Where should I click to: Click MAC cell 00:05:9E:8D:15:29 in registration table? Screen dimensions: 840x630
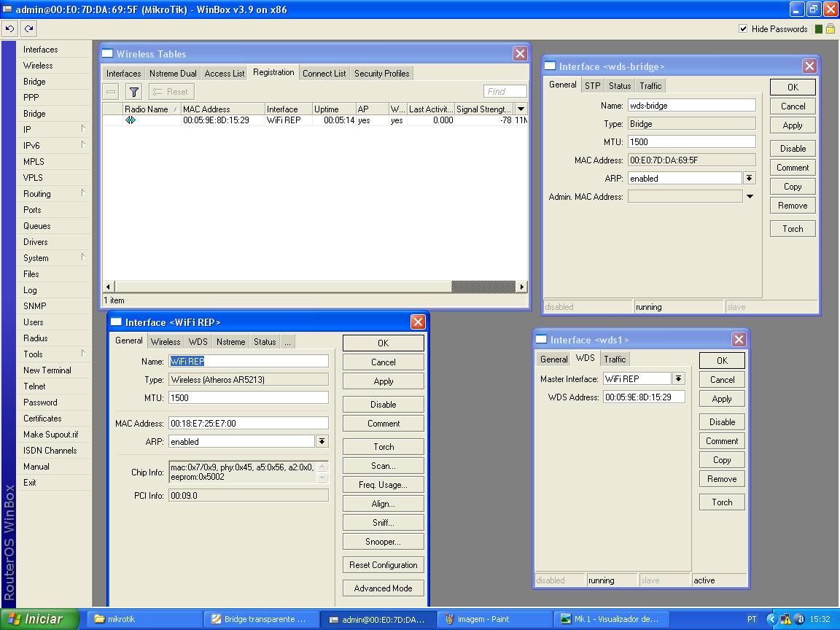216,120
